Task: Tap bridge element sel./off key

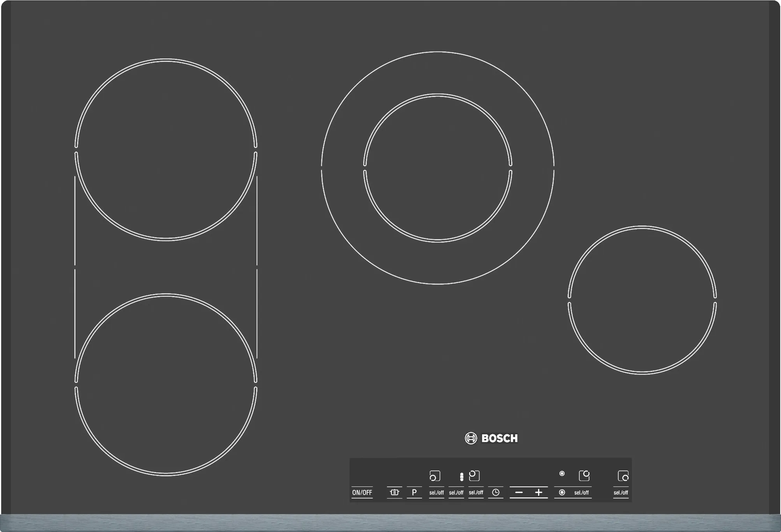Action: tap(456, 492)
